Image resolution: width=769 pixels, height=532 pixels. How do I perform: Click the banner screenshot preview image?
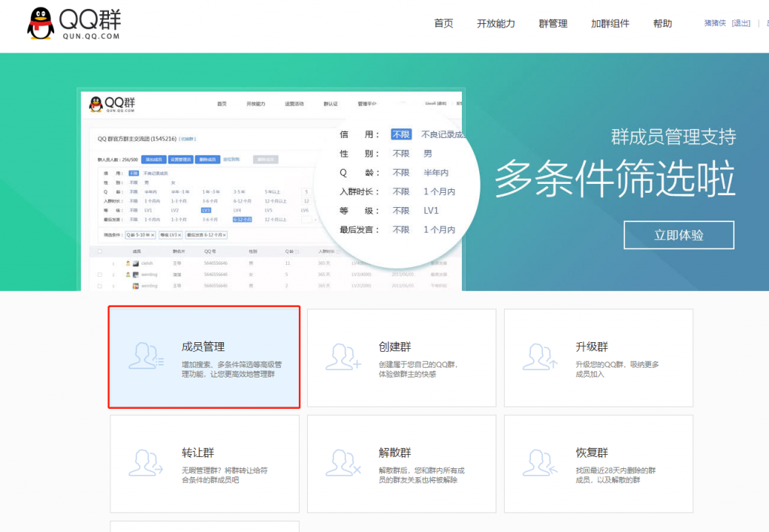click(271, 191)
